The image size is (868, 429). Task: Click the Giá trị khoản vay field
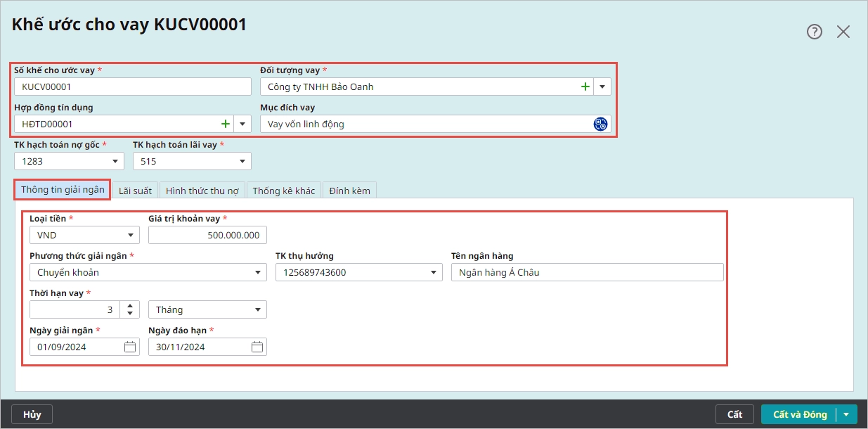click(207, 235)
